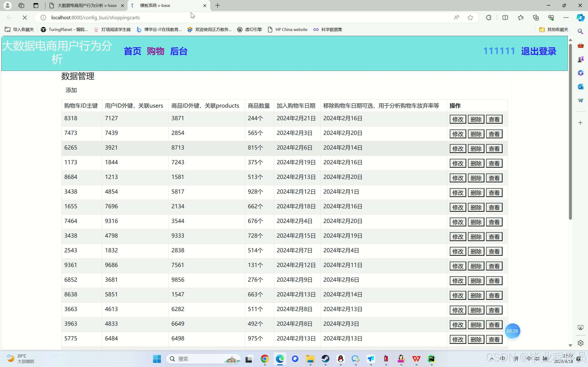The width and height of the screenshot is (588, 367).
Task: Click the 添加 button to add a record
Action: (71, 90)
